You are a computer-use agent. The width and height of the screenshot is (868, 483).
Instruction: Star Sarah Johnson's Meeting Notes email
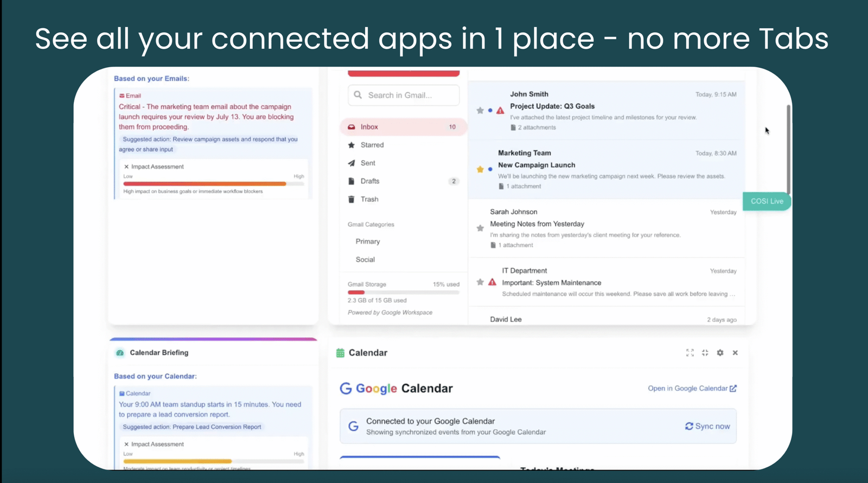(x=480, y=228)
